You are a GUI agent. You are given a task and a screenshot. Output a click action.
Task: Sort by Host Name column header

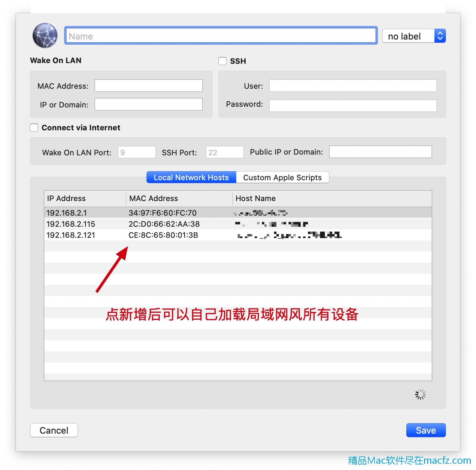coord(332,198)
